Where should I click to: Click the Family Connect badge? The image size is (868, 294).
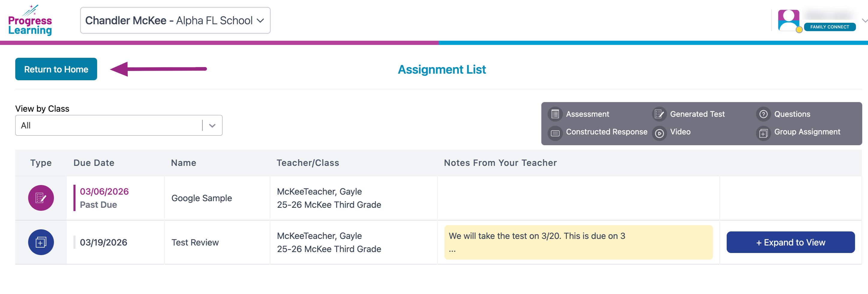[829, 27]
